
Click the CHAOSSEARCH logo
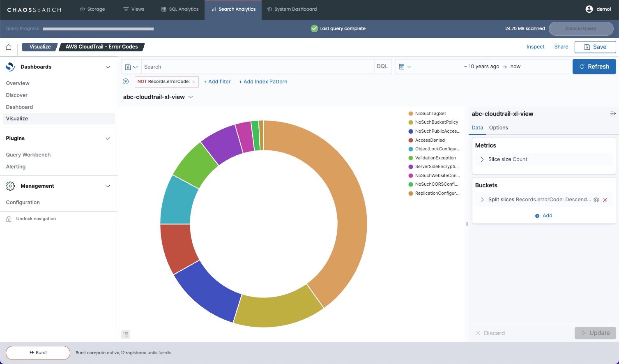click(x=34, y=9)
